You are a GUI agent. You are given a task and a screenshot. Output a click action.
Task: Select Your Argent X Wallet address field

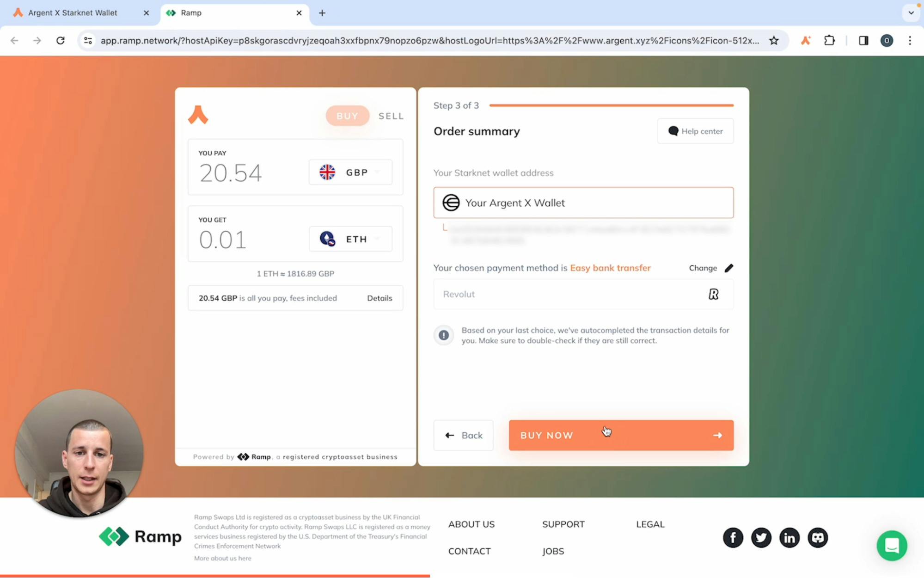[x=583, y=203]
